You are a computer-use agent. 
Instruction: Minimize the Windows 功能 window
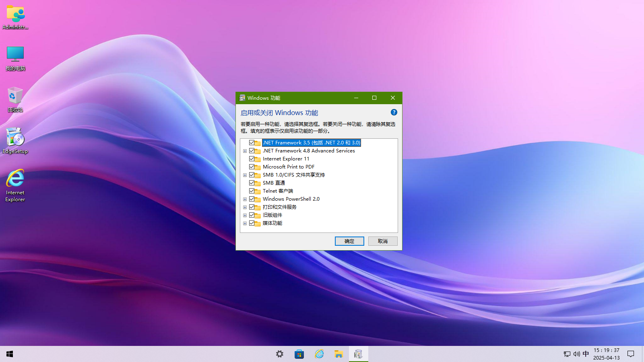pos(356,98)
